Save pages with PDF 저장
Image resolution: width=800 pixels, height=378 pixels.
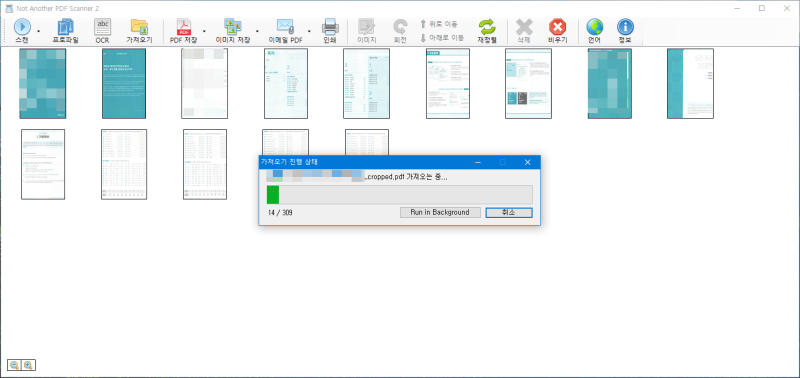pos(184,31)
